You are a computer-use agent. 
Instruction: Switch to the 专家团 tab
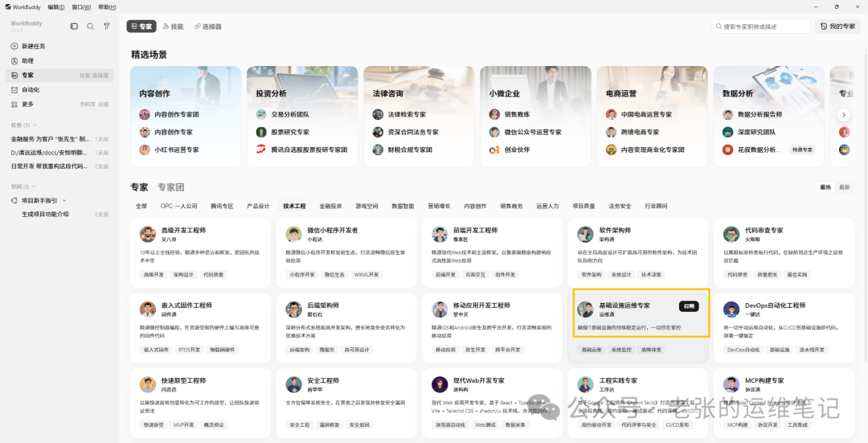click(170, 187)
